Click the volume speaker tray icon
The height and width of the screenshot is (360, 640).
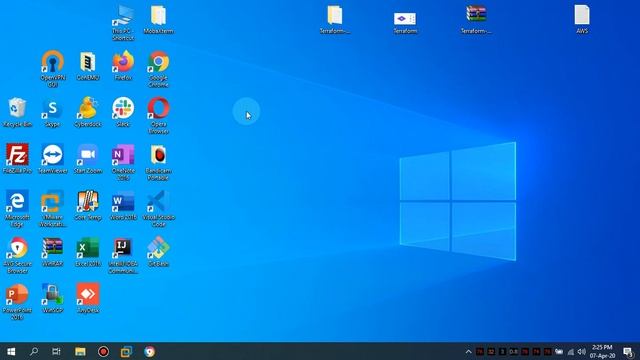pyautogui.click(x=582, y=351)
